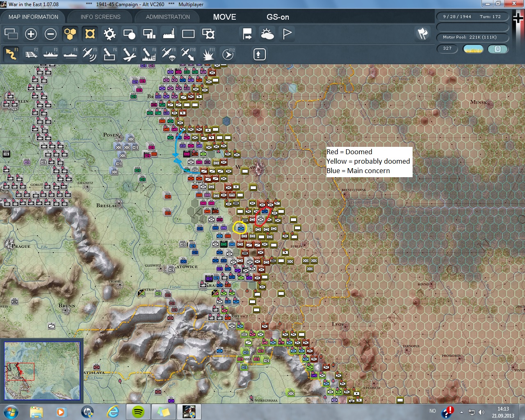
Task: Select F5 Air Recon mode
Action: pos(90,54)
